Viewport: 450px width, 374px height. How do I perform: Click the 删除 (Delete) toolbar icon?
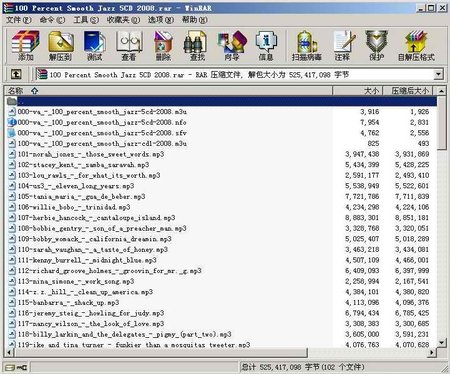pyautogui.click(x=163, y=45)
